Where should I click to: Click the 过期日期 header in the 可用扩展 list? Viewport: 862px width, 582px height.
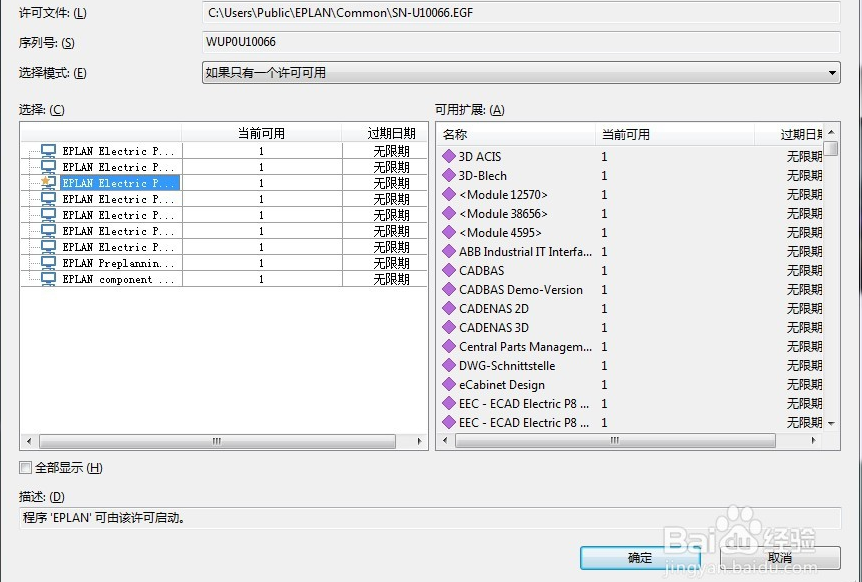789,134
